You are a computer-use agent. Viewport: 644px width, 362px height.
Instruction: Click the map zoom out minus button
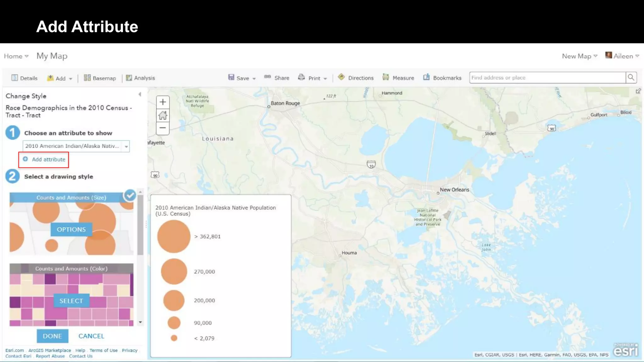tap(163, 128)
